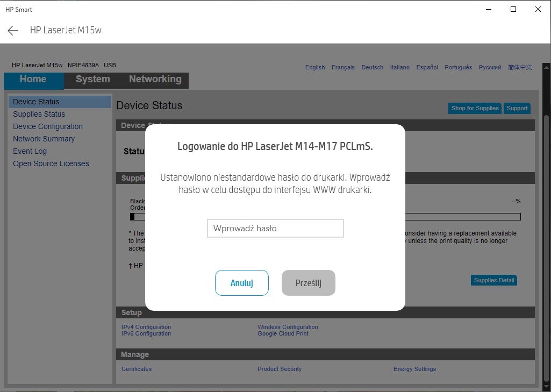
Task: Switch language to Русский
Action: [490, 67]
